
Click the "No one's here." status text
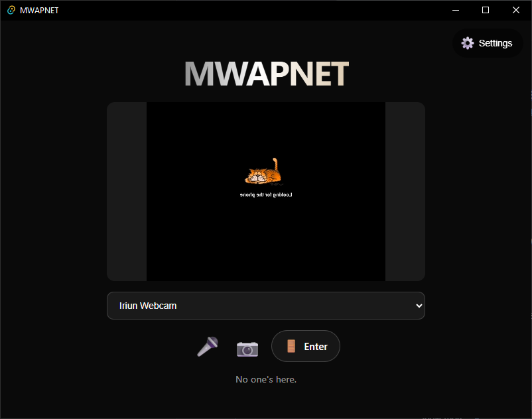pyautogui.click(x=266, y=379)
